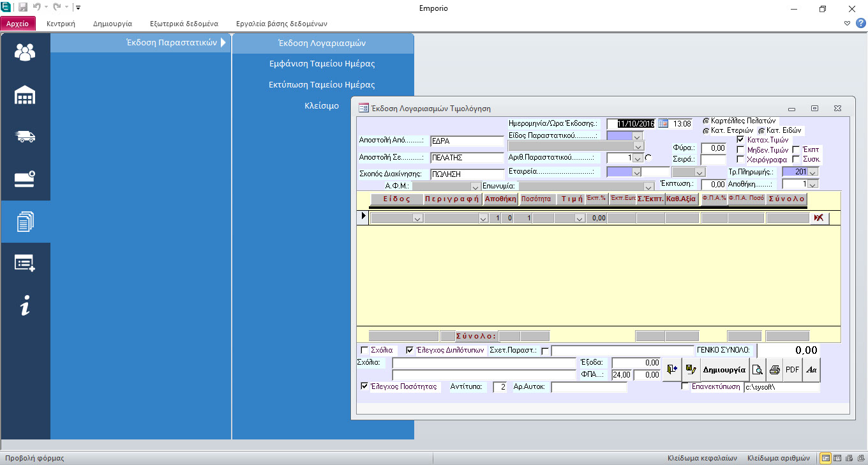
Task: Select Εμφάνιση Ταμείου Ημέρας menu item
Action: (322, 64)
